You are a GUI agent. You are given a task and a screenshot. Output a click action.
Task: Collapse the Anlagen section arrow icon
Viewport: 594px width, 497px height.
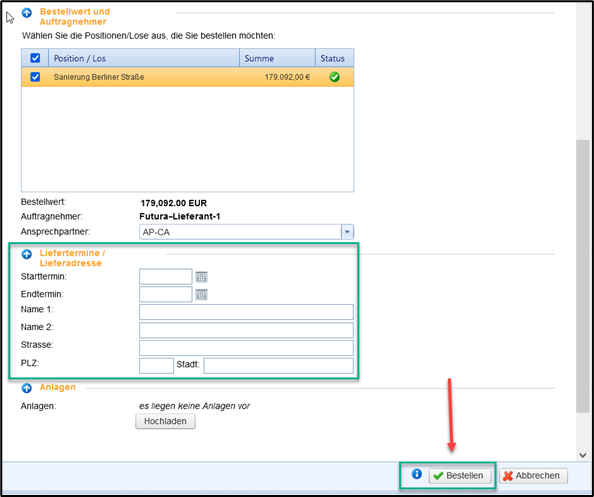click(x=27, y=388)
